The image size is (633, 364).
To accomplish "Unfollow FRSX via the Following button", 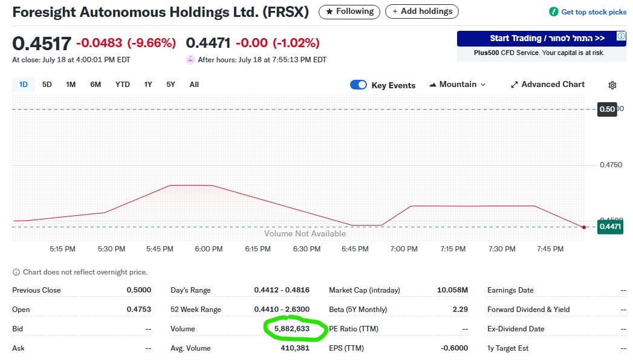I will click(349, 11).
